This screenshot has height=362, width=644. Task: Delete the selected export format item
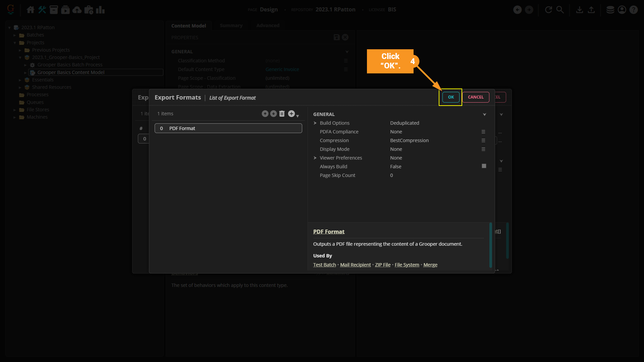282,114
